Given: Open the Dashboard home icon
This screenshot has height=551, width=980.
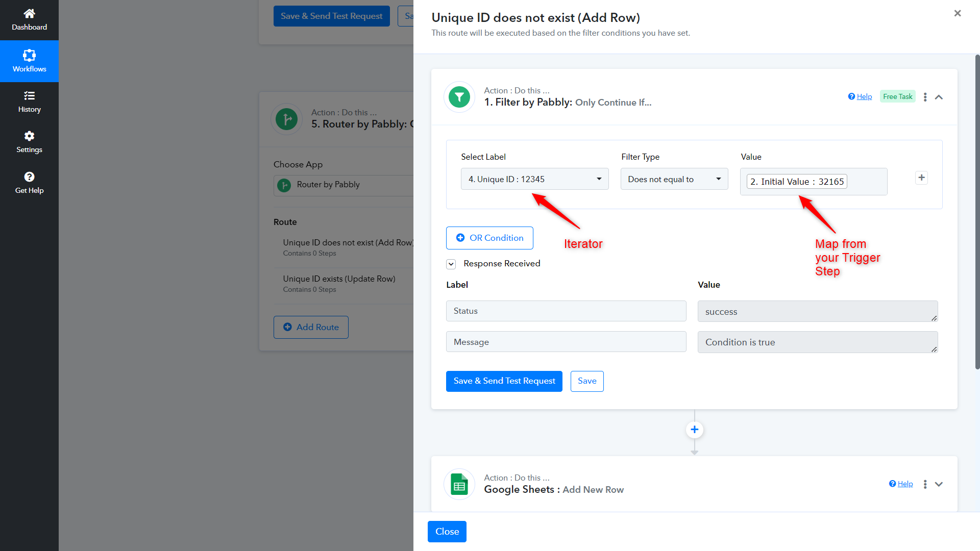Looking at the screenshot, I should point(29,13).
